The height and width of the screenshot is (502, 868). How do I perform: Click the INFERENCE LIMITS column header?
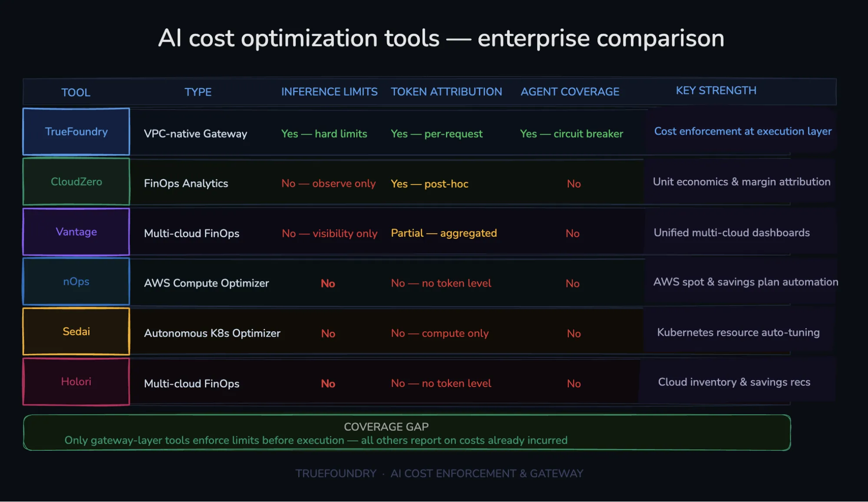(329, 92)
